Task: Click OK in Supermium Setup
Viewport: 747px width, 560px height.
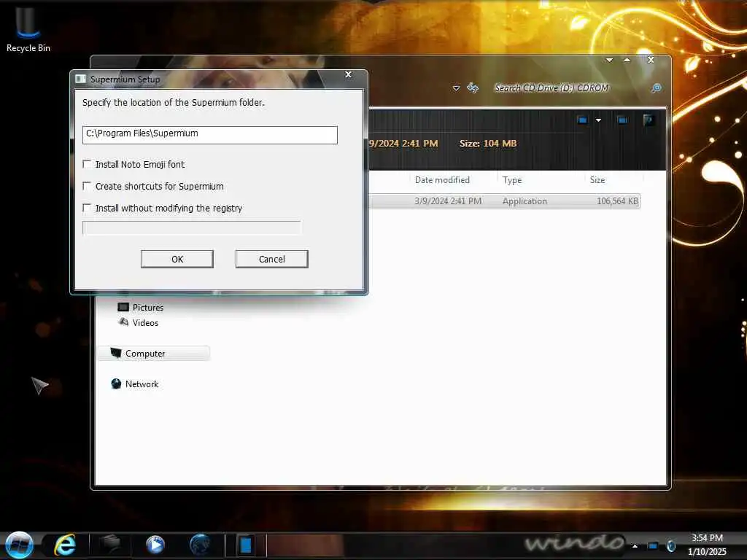Action: (177, 259)
